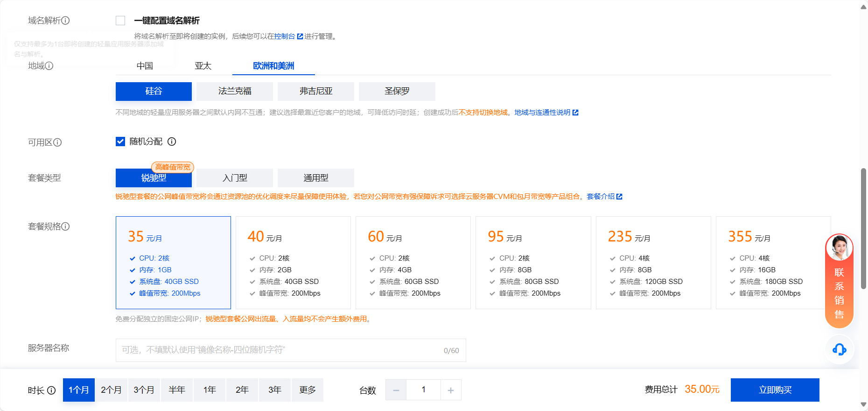Viewport: 868px width, 411px height.
Task: Uncheck the 随机分配 availability zone checkbox
Action: [x=120, y=142]
